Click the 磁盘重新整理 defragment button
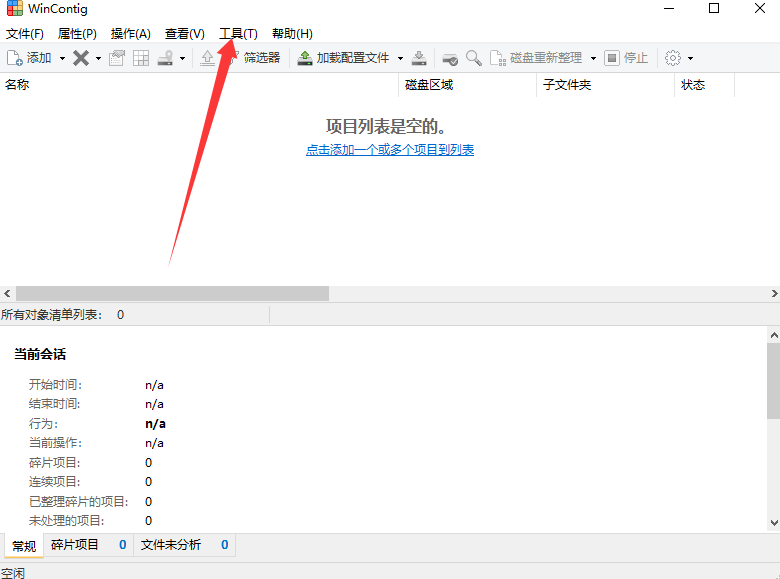Viewport: 780px width, 579px height. click(x=537, y=58)
